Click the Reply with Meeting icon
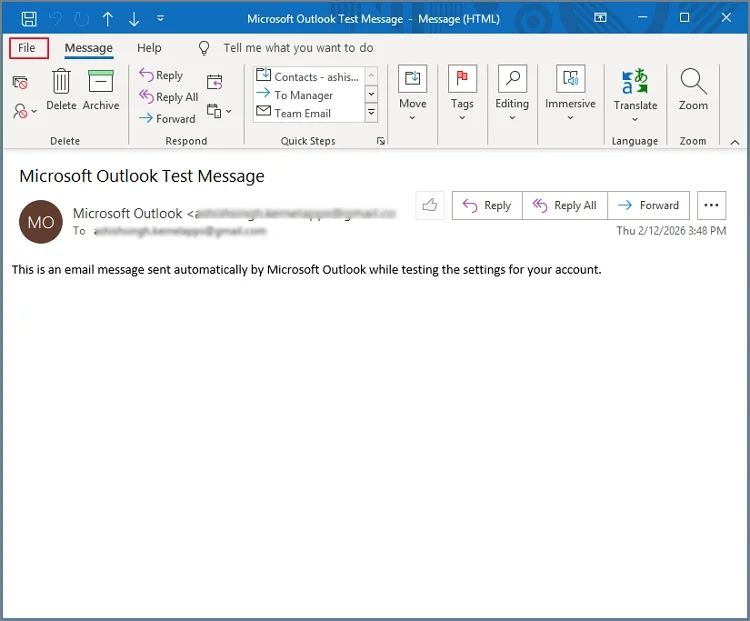Viewport: 750px width, 621px height. click(x=214, y=82)
